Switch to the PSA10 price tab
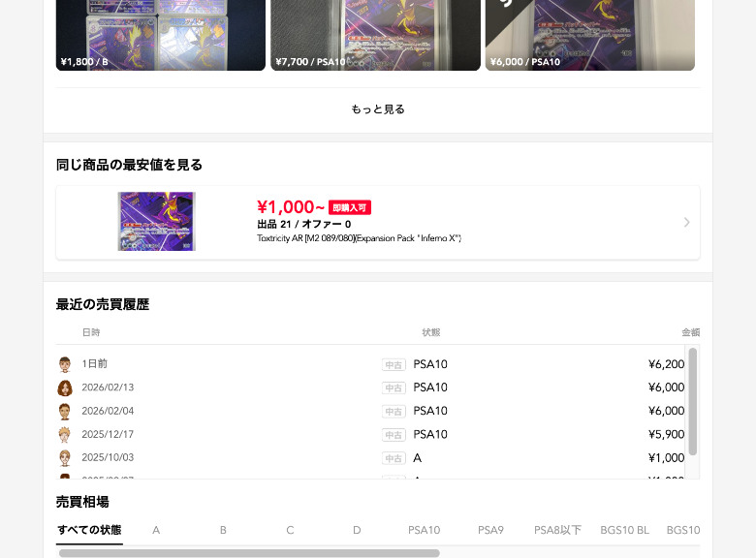This screenshot has width=756, height=558. [x=424, y=530]
